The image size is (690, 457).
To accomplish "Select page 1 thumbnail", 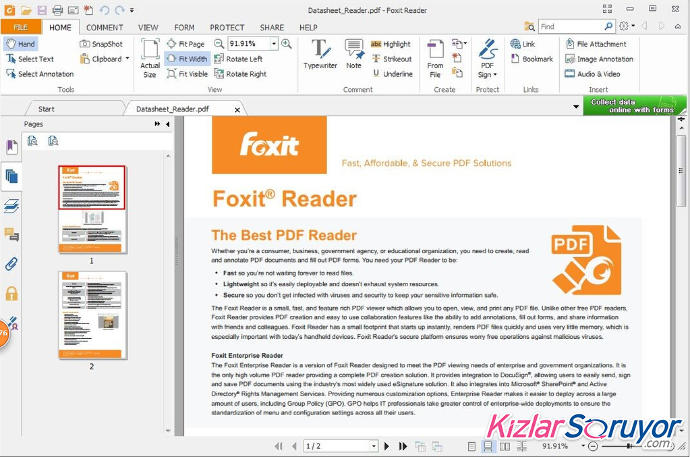I will tap(92, 209).
